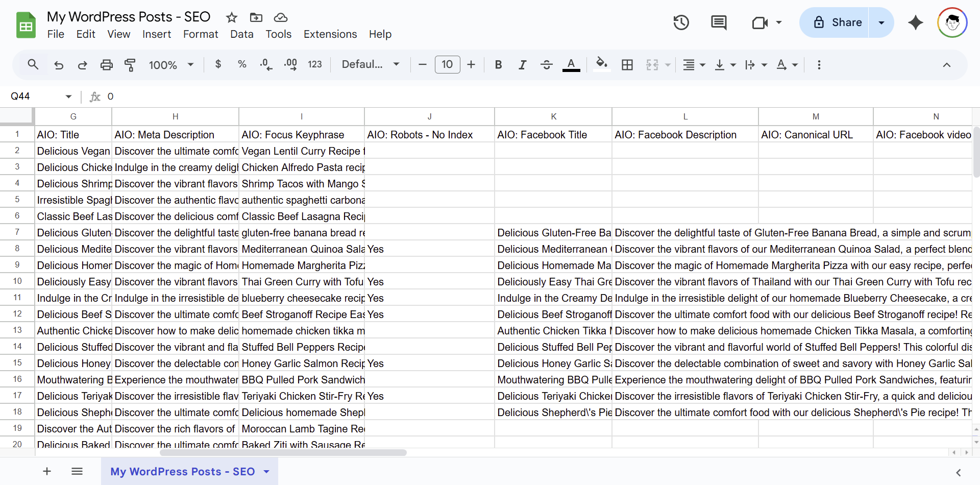Start a Meet video call
Viewport: 980px width, 485px height.
[x=759, y=22]
